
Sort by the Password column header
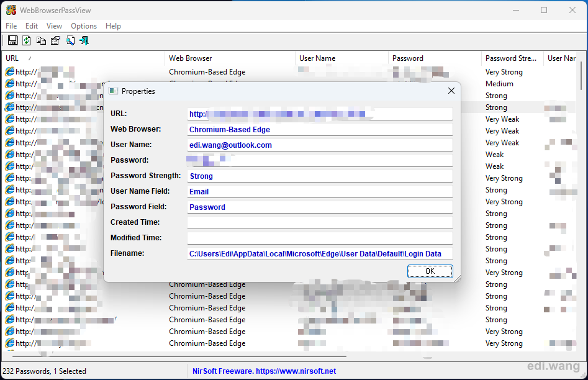coord(435,58)
